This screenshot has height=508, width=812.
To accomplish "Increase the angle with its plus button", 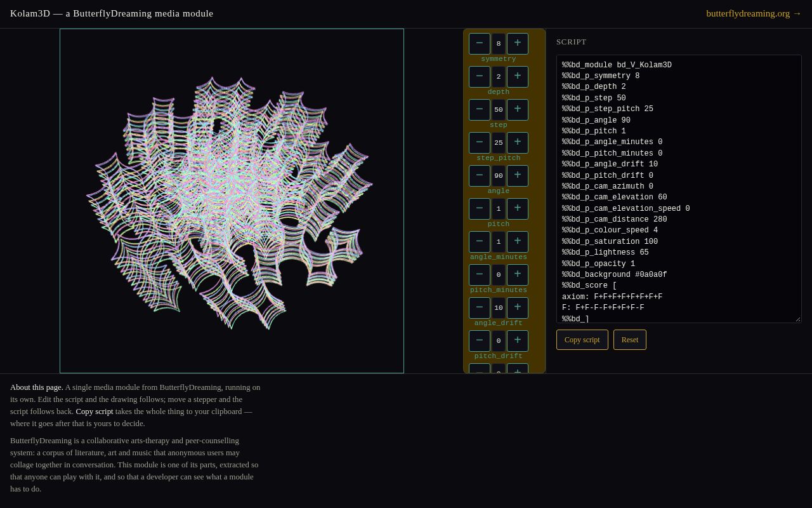I will tap(518, 176).
